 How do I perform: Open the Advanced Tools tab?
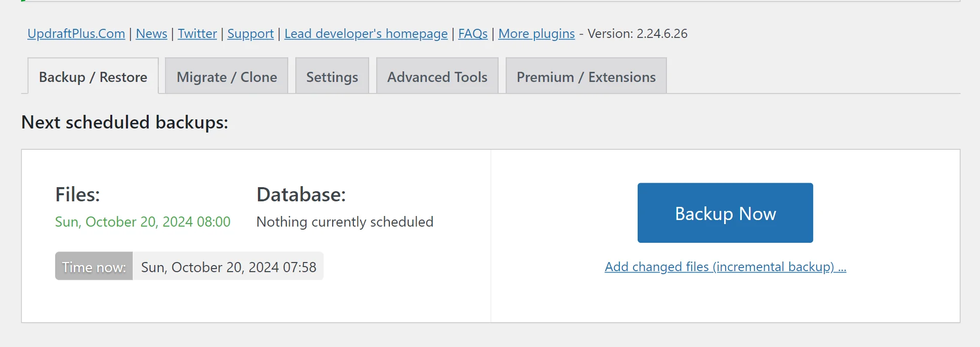pyautogui.click(x=437, y=76)
